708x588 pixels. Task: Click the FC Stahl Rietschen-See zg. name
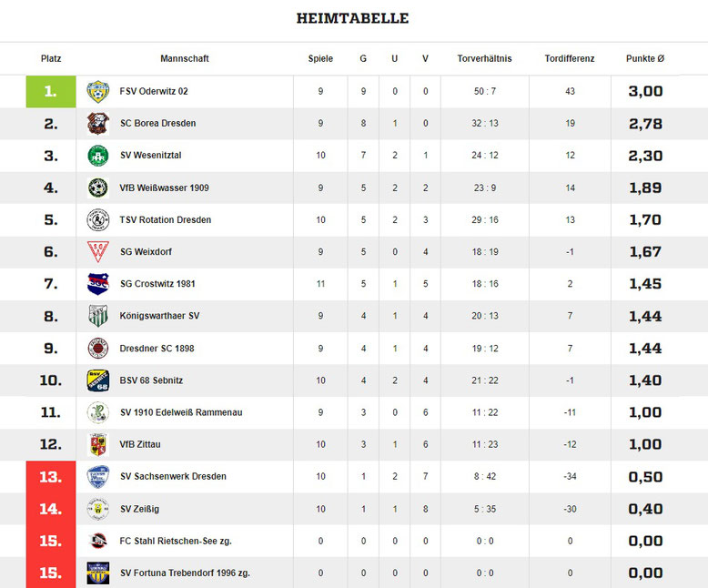click(176, 541)
